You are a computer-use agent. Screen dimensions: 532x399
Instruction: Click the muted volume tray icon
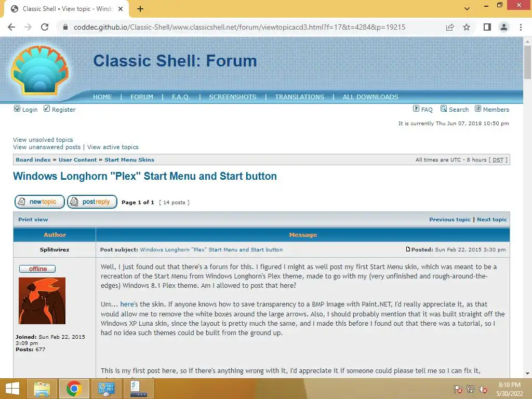tap(483, 389)
